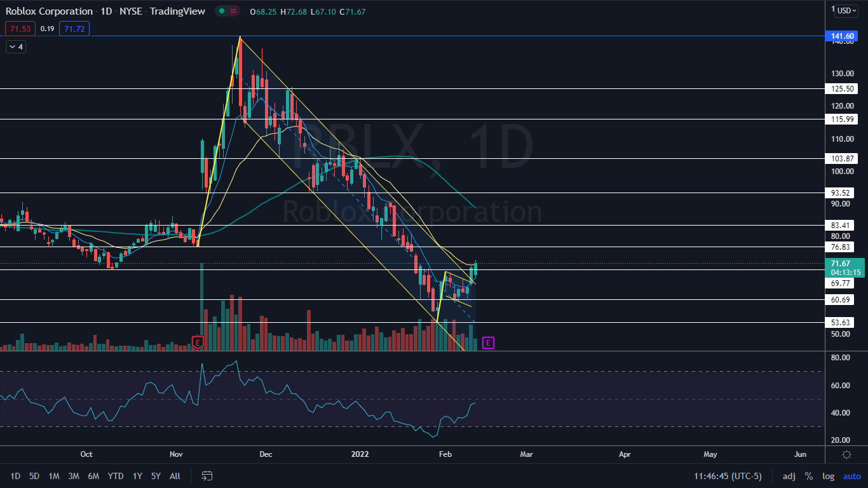Click the spread value 0.19
Screen dimensions: 868x488
tap(47, 29)
